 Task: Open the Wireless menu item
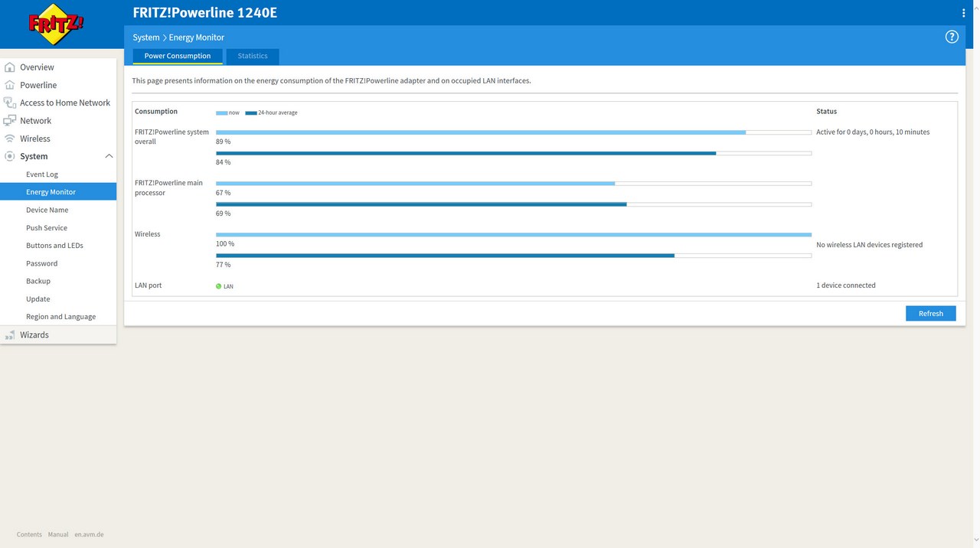[35, 139]
